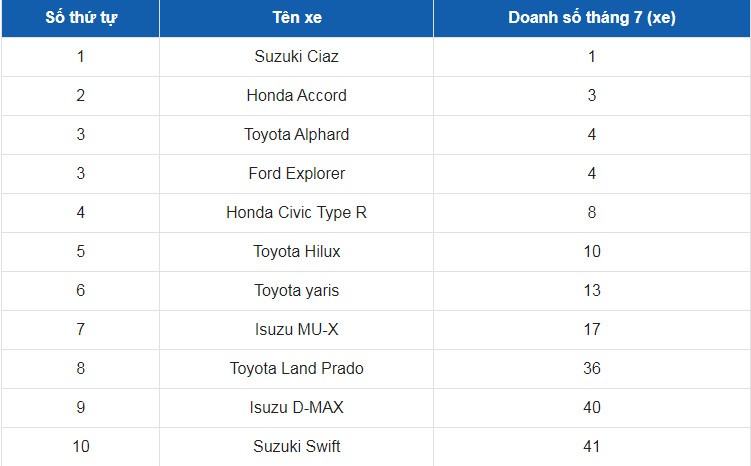The height and width of the screenshot is (466, 751).
Task: Click the "Tên xe" column header
Action: click(x=296, y=18)
